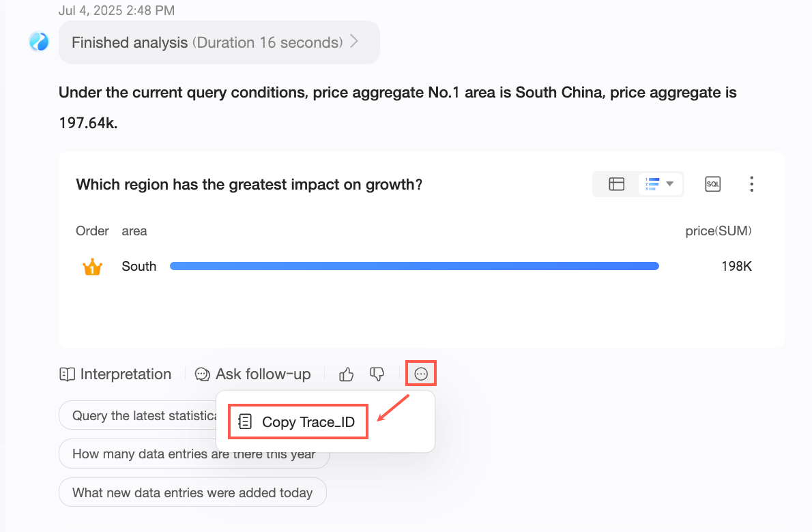View the SQL query icon

tap(712, 184)
